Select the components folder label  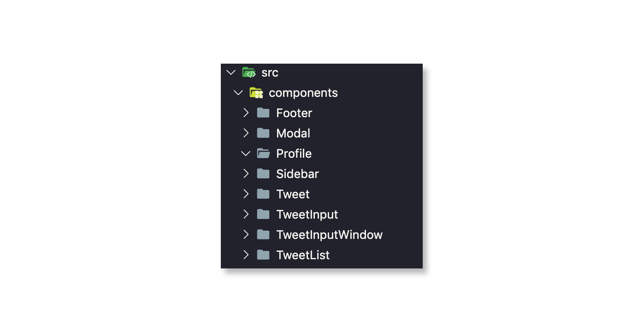click(x=303, y=93)
